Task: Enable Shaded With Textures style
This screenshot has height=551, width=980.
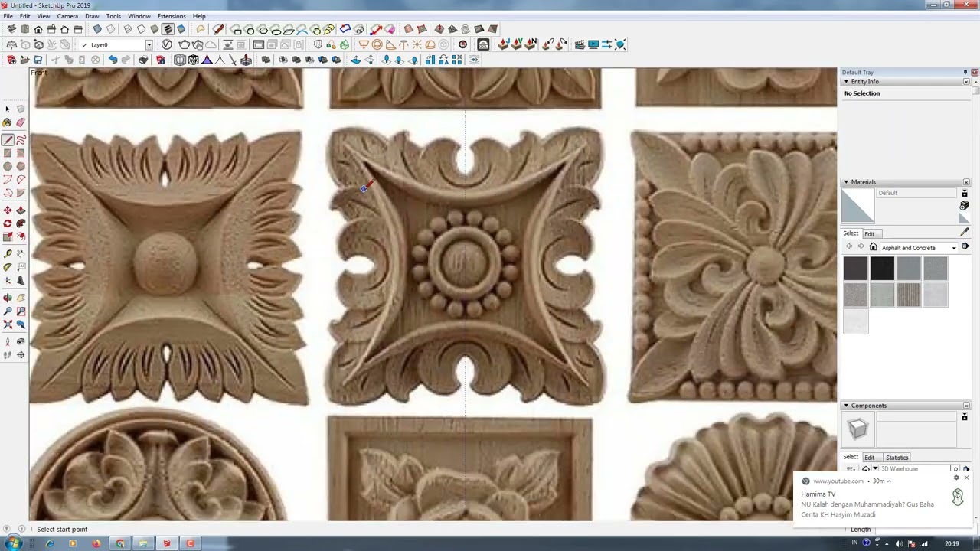Action: (x=168, y=29)
